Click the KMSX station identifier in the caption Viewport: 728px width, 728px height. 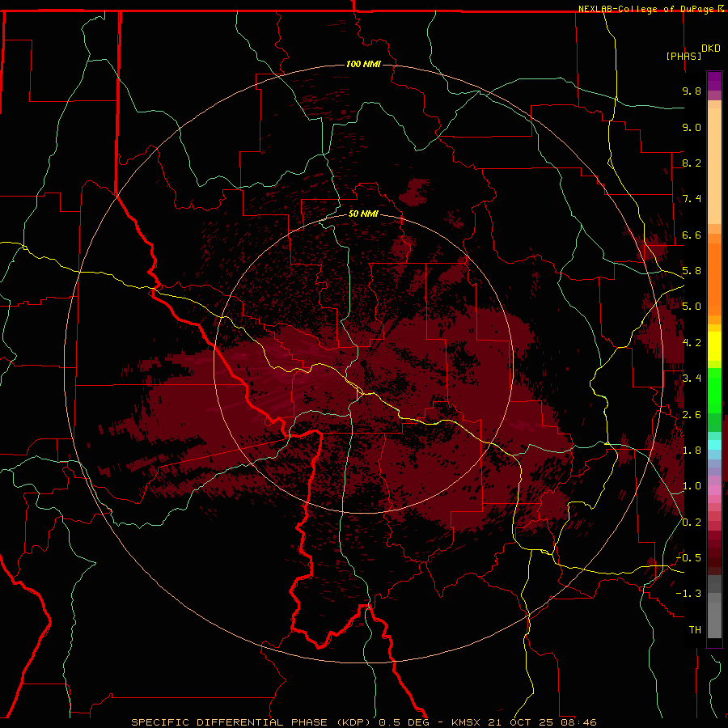(467, 722)
